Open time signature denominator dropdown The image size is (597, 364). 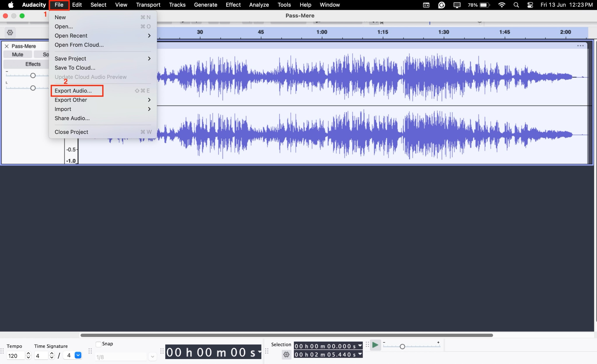pos(78,355)
